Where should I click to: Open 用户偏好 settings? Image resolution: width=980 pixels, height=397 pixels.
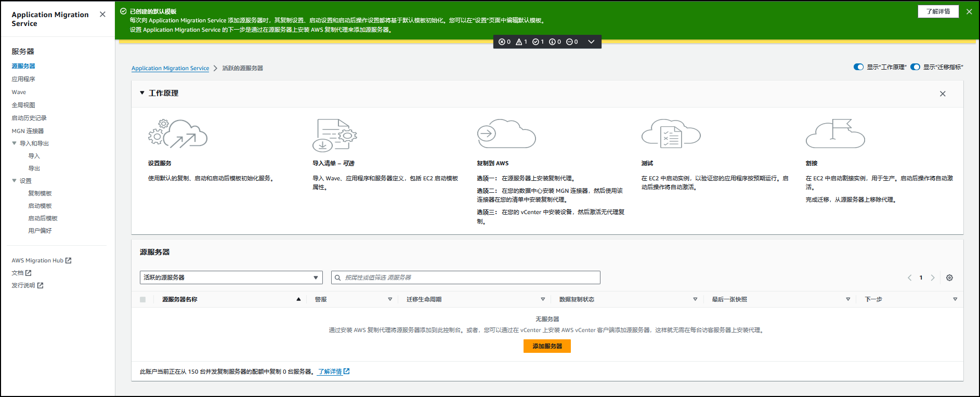click(40, 231)
